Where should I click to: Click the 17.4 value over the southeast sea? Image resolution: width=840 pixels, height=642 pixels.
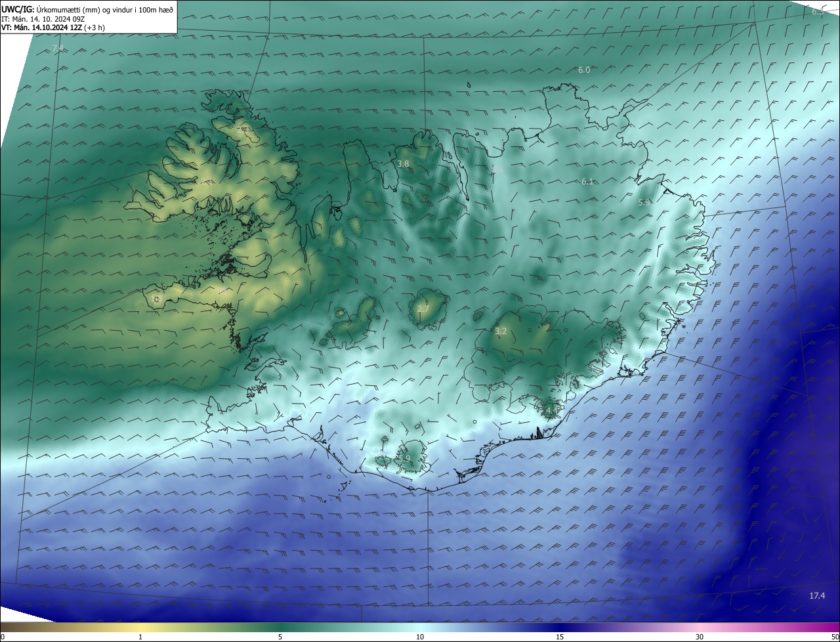[817, 595]
